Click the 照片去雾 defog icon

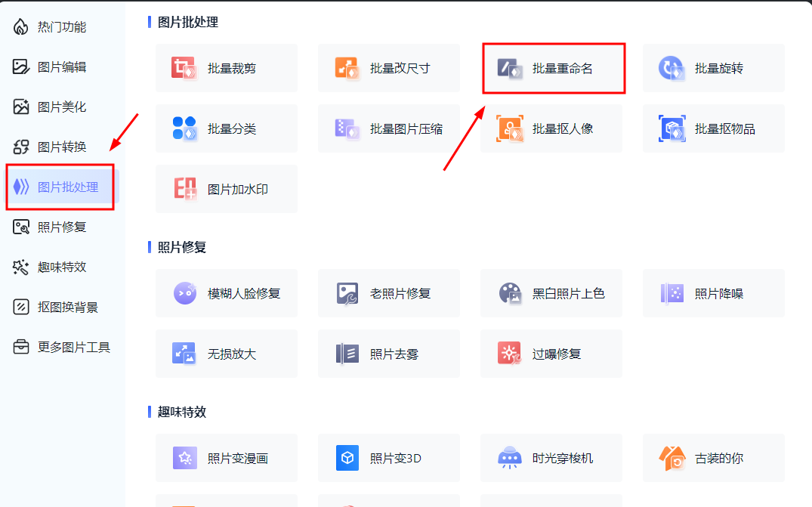coord(347,354)
